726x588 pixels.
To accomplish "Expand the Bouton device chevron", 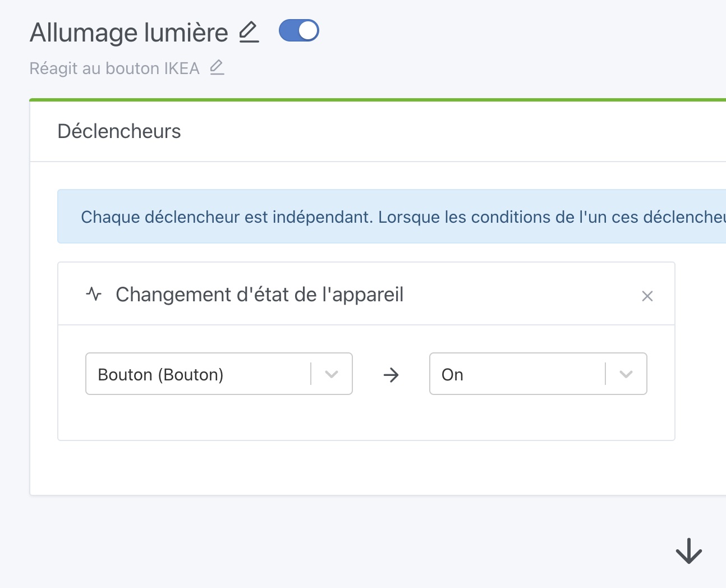I will click(x=332, y=374).
